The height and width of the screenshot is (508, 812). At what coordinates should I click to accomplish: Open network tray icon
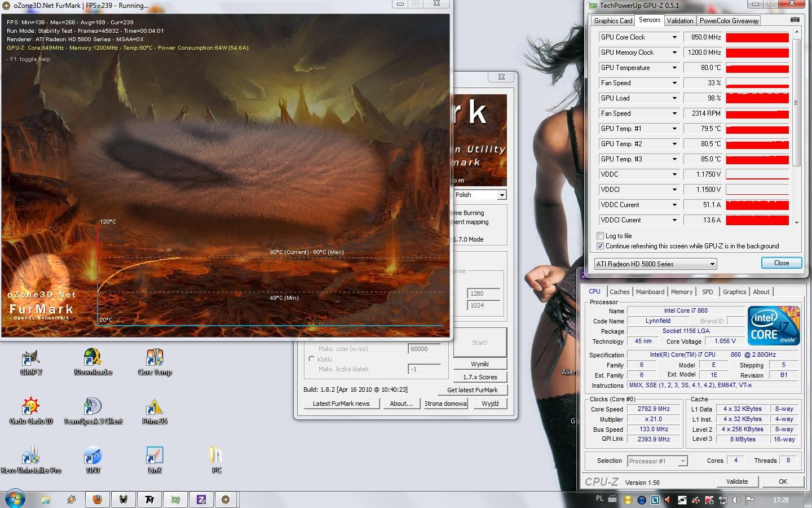(x=722, y=500)
